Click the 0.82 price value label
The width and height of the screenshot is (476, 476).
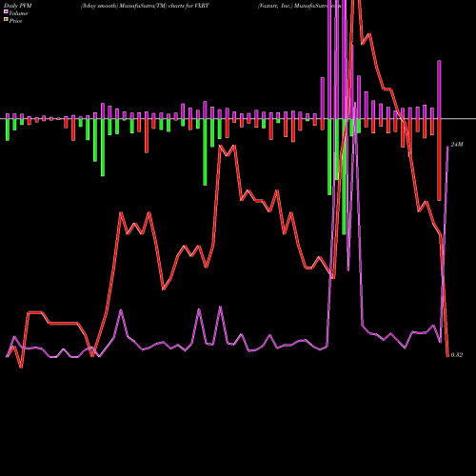click(x=457, y=355)
